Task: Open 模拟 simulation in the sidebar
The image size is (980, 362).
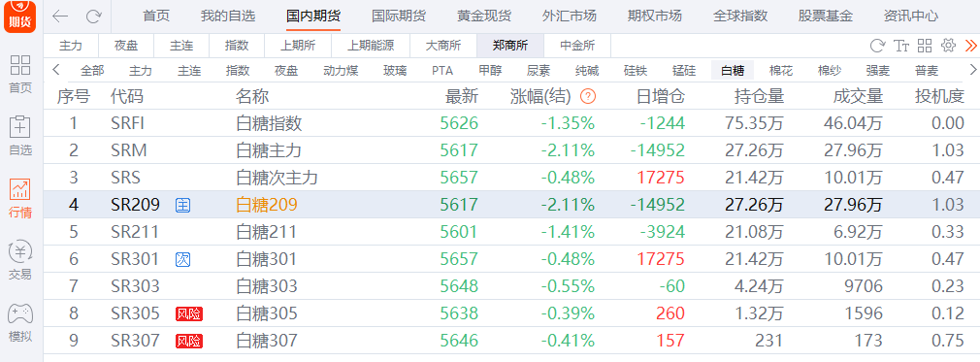Action: (20, 322)
